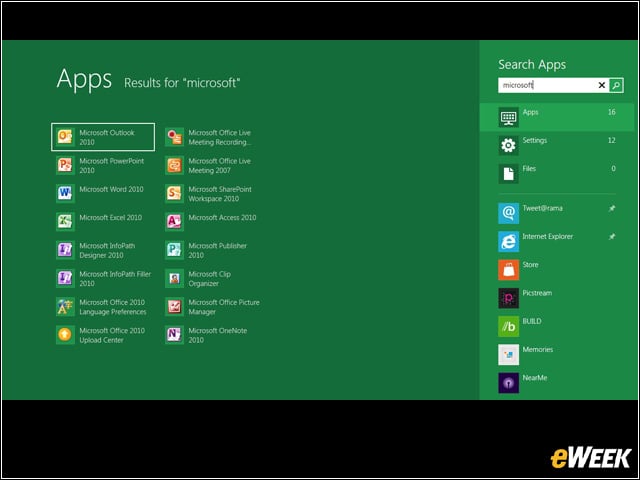Open the Office 2010 Upload Center icon
Screen dimensions: 640x480
click(65, 334)
